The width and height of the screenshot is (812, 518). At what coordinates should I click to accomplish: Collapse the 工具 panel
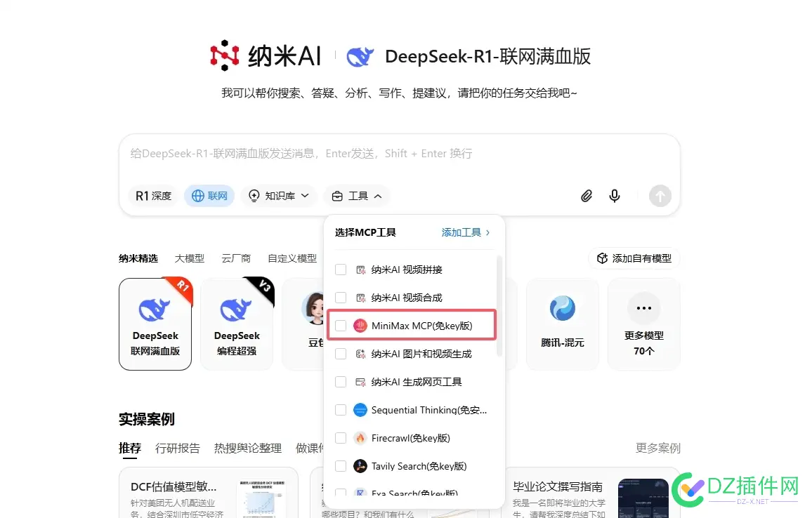click(357, 196)
